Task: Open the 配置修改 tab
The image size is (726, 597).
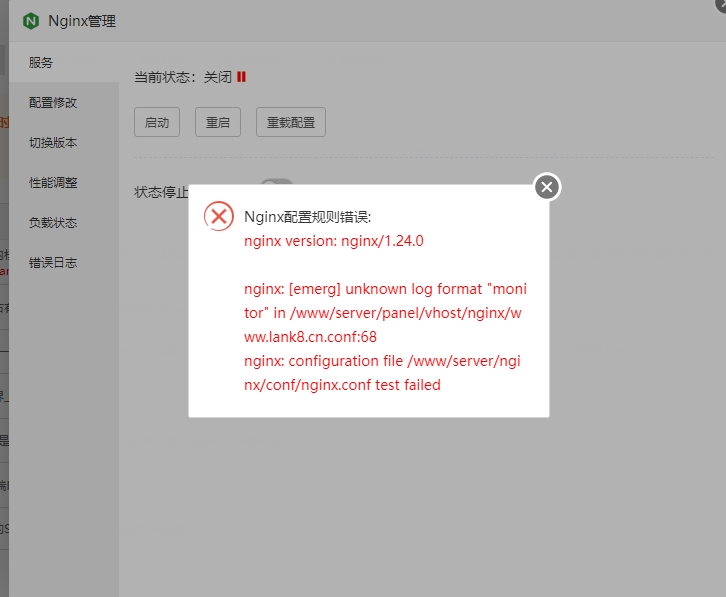Action: point(64,102)
